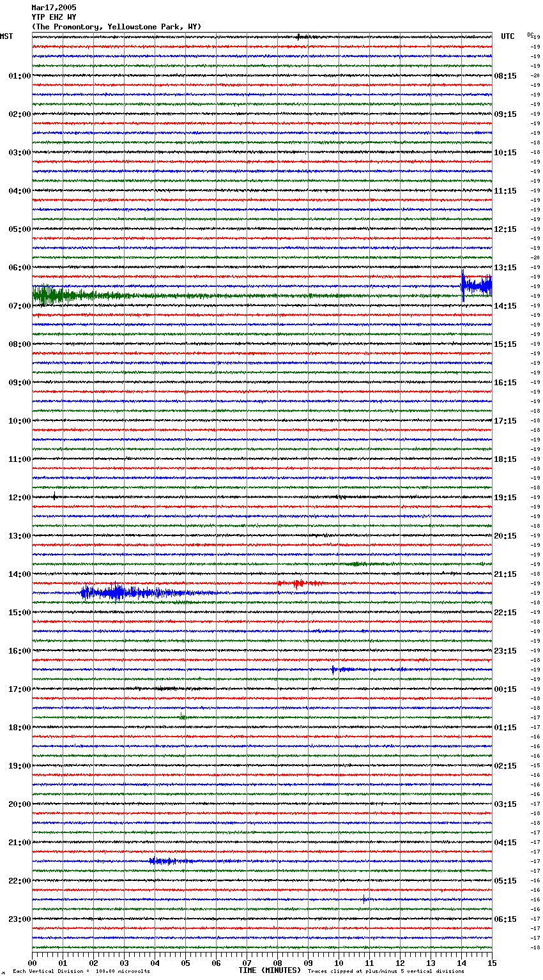The width and height of the screenshot is (543, 980).
Task: Click the 05:00 MST time label
Action: pos(19,229)
